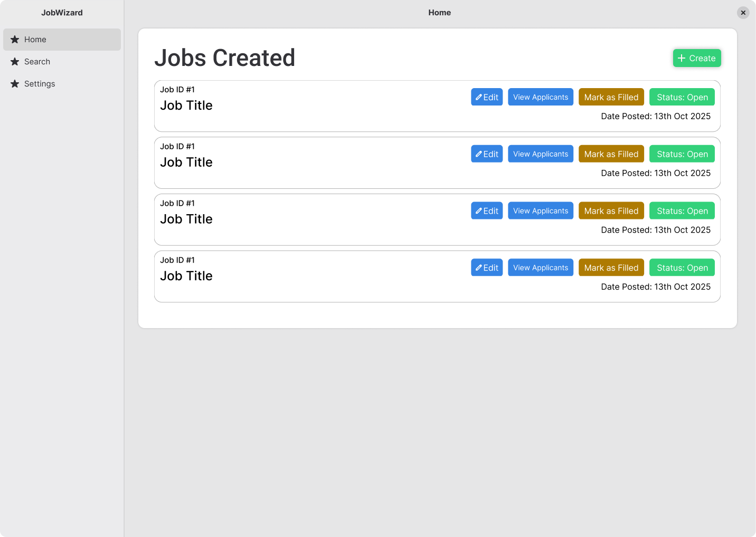Mark the fourth job as filled
Screen dimensions: 756x537
click(x=611, y=268)
